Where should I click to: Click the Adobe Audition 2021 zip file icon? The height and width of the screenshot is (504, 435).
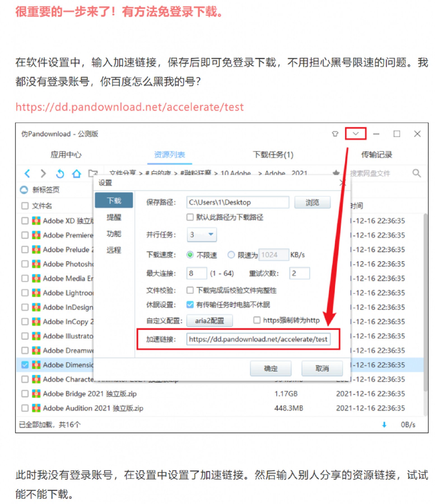click(x=36, y=408)
